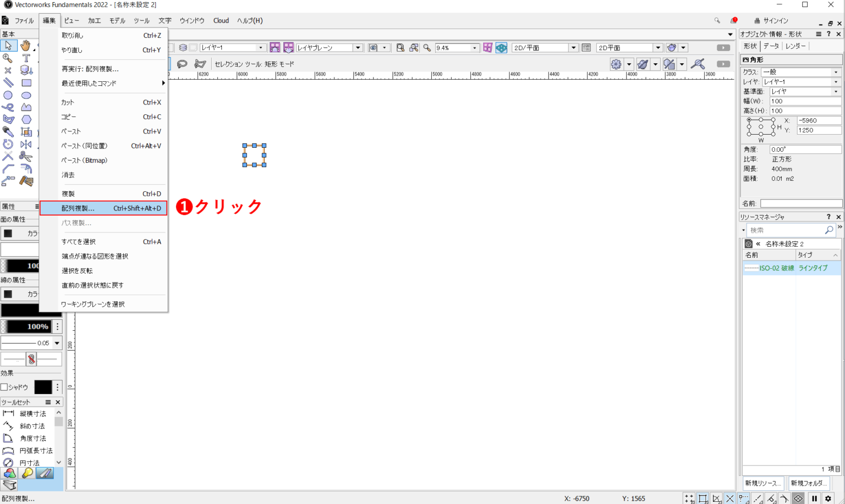Select the Hexagon polygon tool
The width and height of the screenshot is (845, 504).
point(26,119)
